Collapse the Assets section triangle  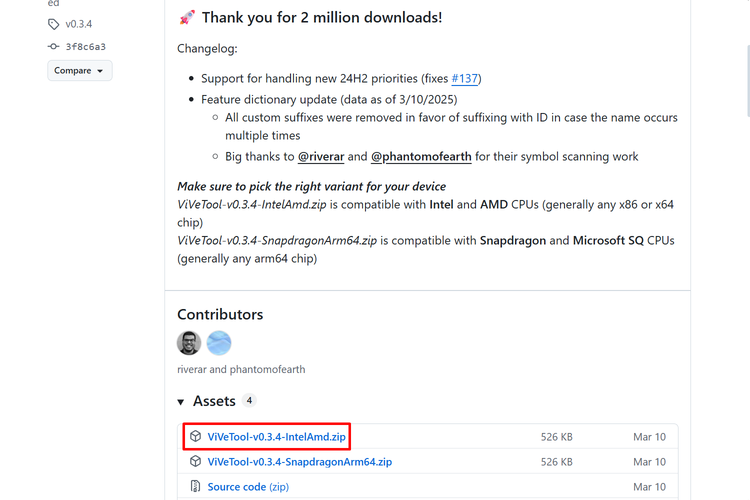pos(181,402)
